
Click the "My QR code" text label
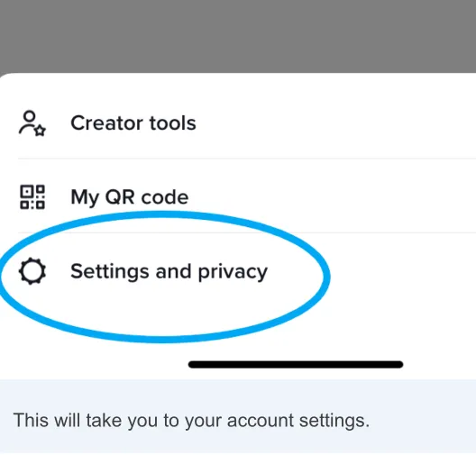[130, 197]
